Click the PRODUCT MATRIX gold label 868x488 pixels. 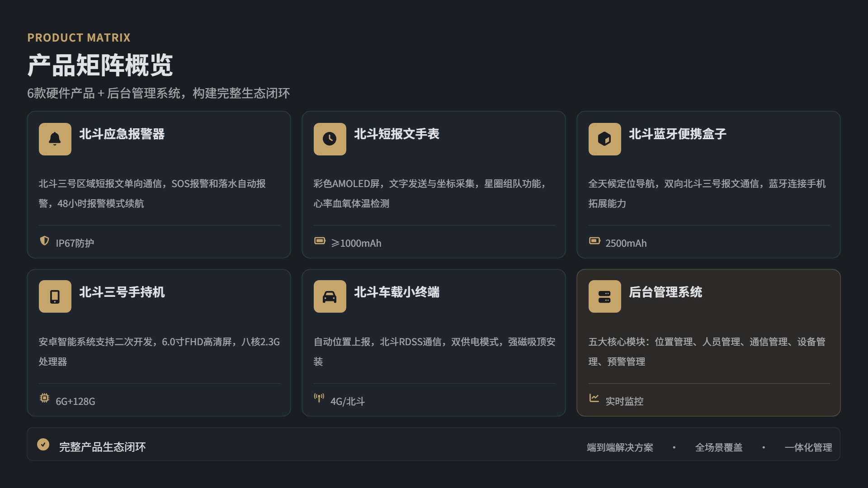pos(79,38)
